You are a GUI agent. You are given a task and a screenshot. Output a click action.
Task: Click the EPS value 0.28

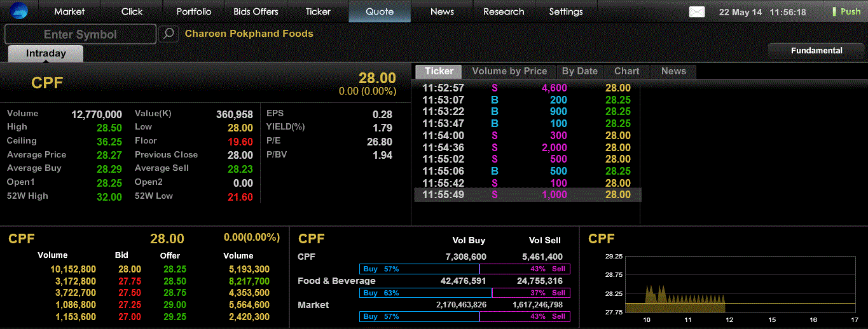coord(382,114)
